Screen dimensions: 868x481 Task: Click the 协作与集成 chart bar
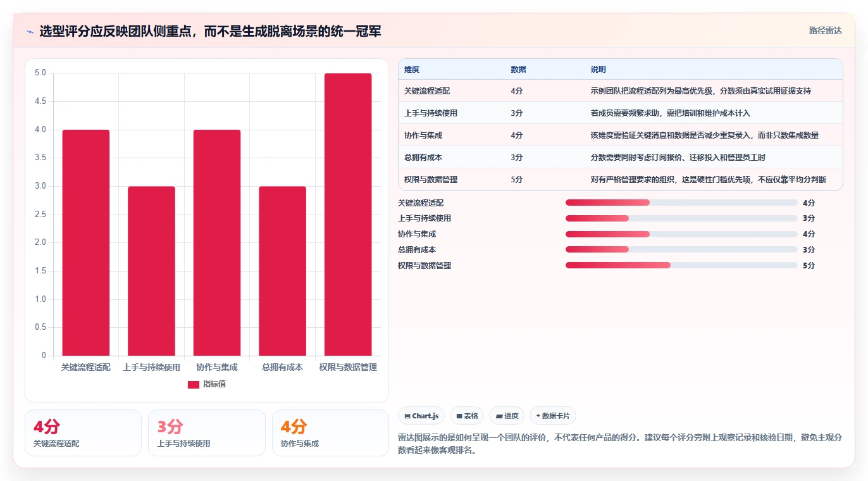click(217, 242)
